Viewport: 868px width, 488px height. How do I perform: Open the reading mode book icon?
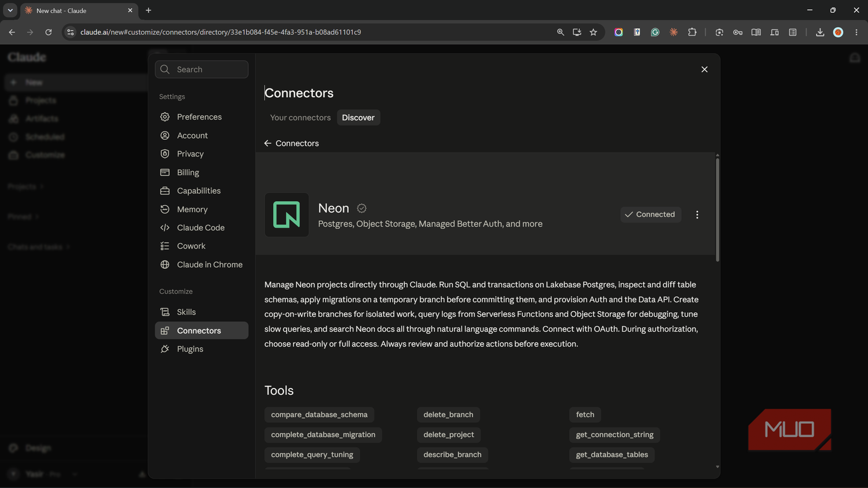point(756,32)
